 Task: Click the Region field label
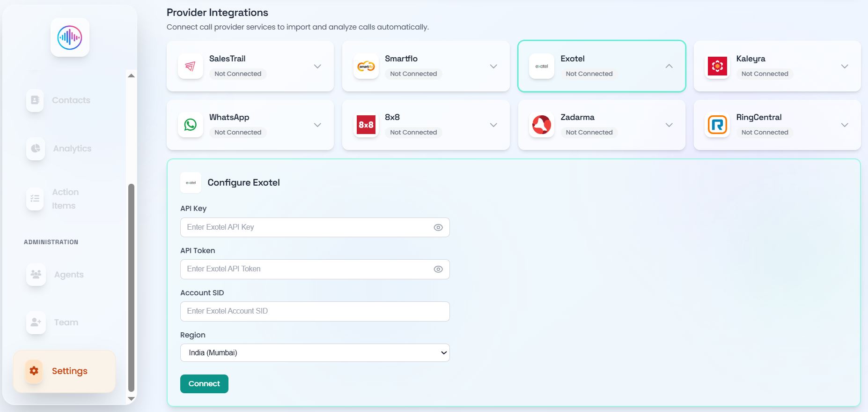pos(193,335)
